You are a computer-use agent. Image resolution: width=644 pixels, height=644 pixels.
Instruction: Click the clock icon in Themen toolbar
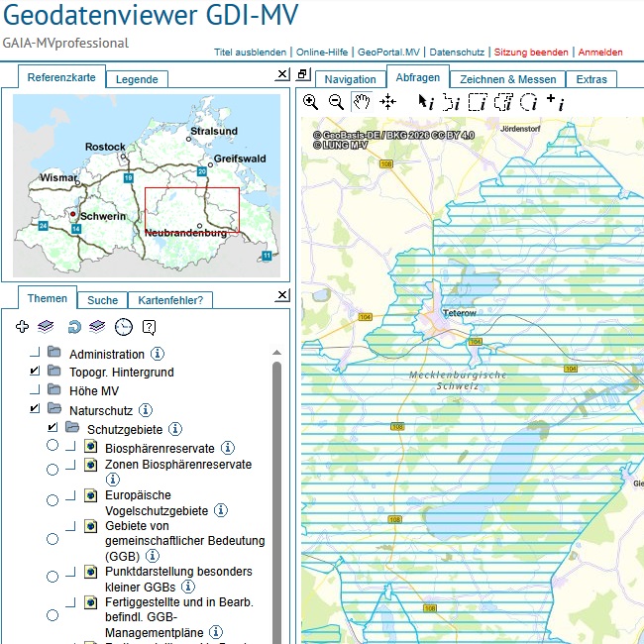point(124,327)
